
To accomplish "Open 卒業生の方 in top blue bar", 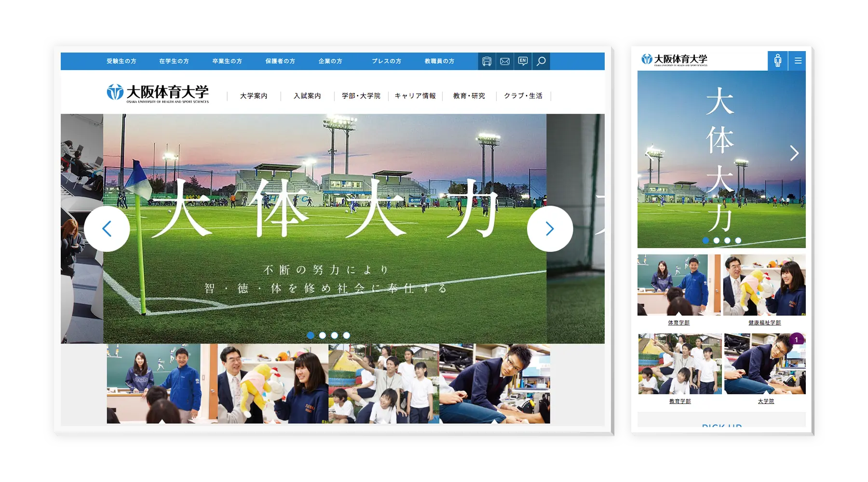I will pyautogui.click(x=227, y=61).
